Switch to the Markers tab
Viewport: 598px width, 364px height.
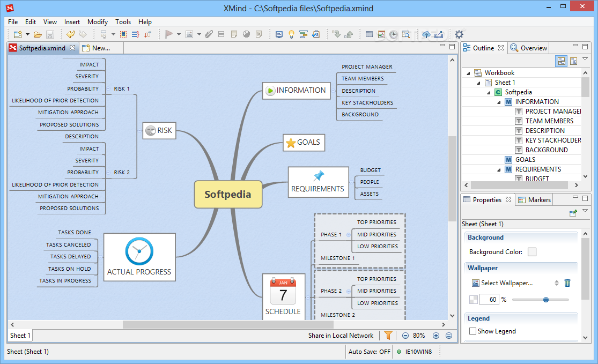[534, 200]
